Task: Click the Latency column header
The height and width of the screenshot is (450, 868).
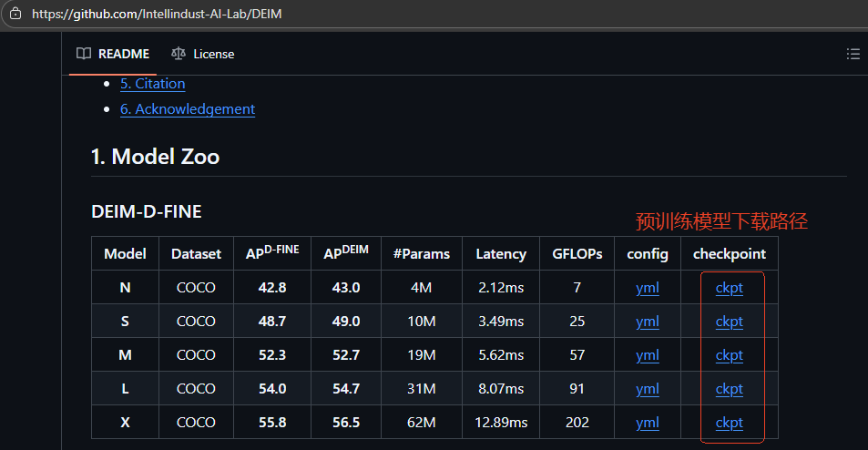Action: (501, 254)
